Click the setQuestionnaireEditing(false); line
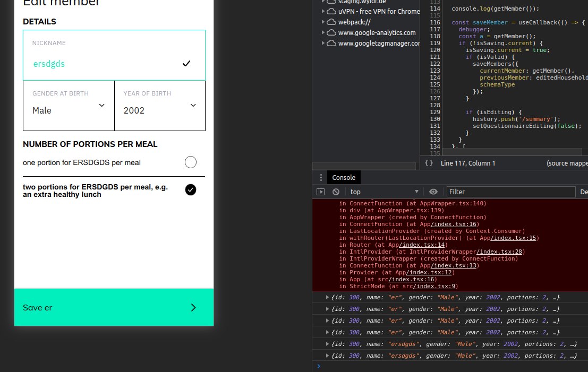This screenshot has height=372, width=588. coord(527,126)
